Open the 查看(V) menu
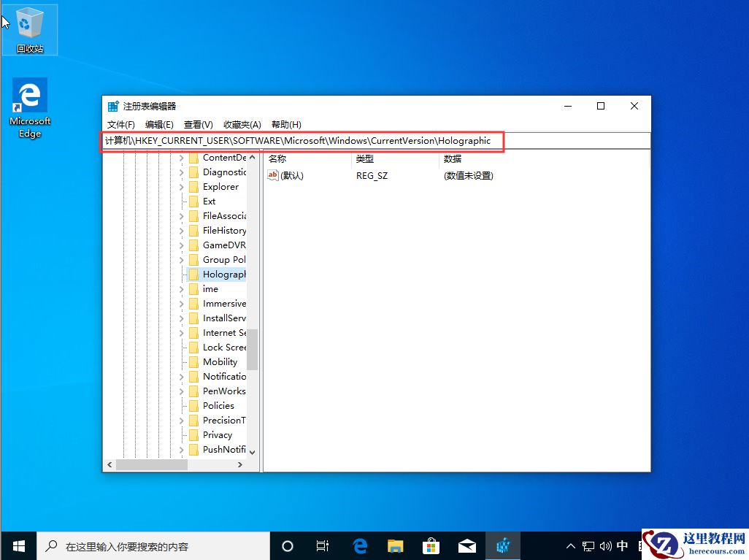 coord(197,124)
